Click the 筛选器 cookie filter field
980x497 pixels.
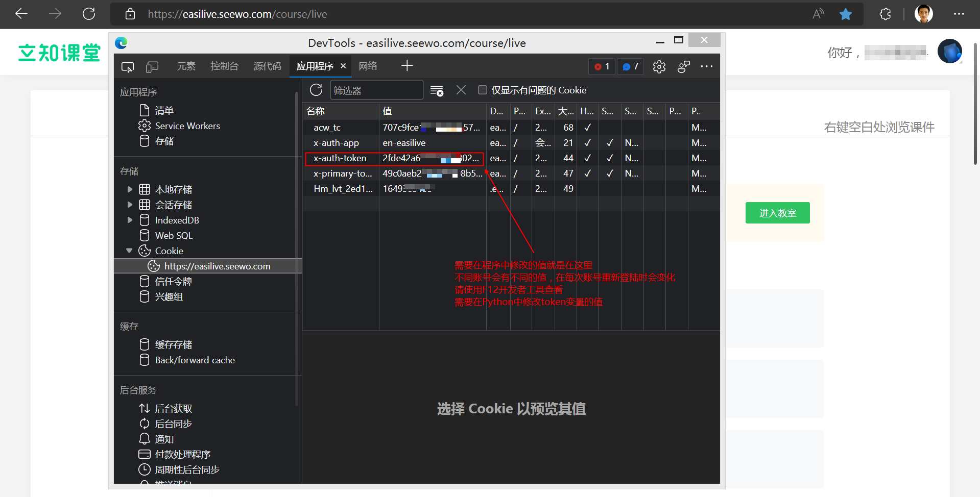tap(376, 89)
